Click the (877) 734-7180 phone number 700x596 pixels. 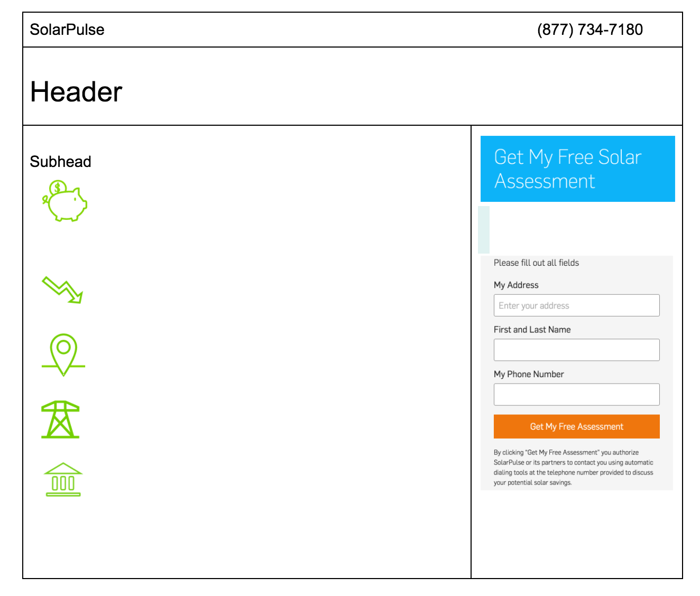coord(590,30)
